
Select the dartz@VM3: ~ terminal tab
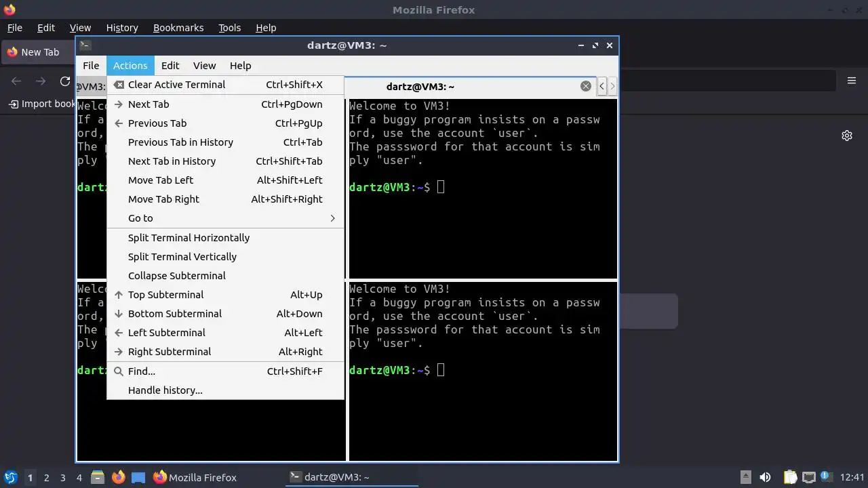[420, 86]
